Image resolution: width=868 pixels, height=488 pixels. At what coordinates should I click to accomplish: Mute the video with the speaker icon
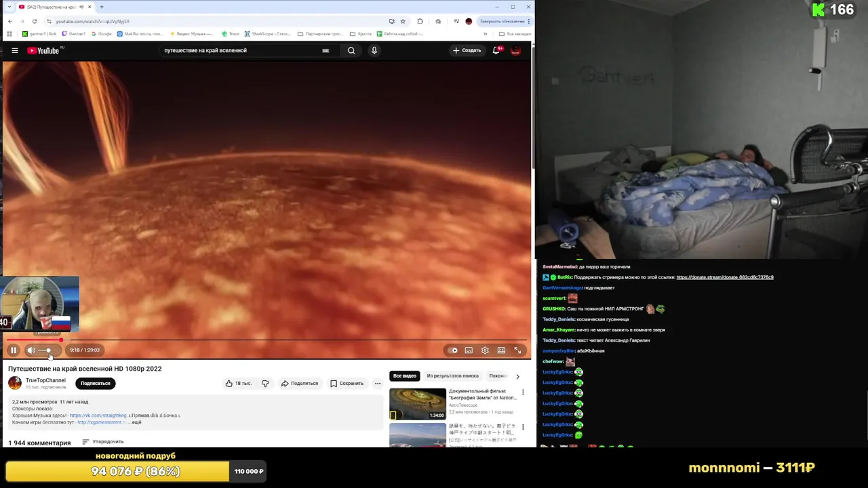[31, 350]
